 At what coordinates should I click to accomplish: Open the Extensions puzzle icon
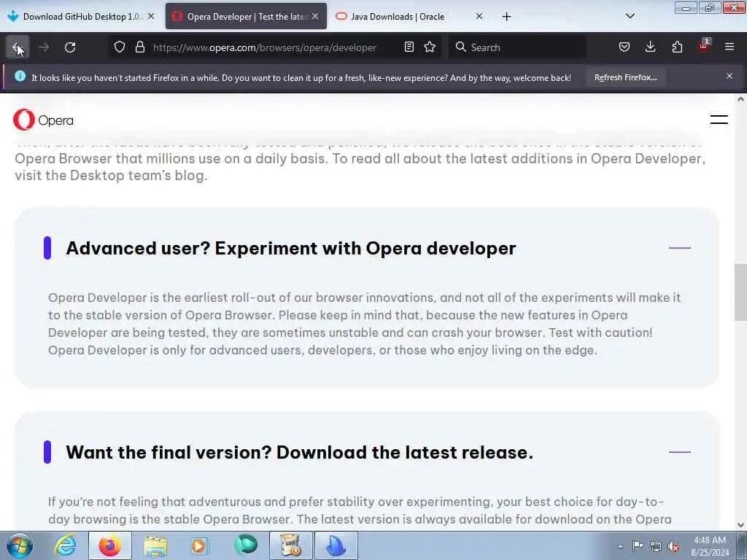677,47
